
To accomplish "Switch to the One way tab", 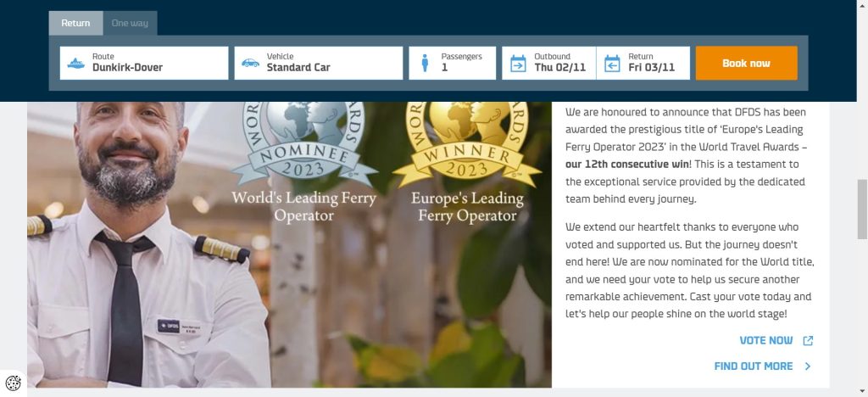I will [x=130, y=23].
